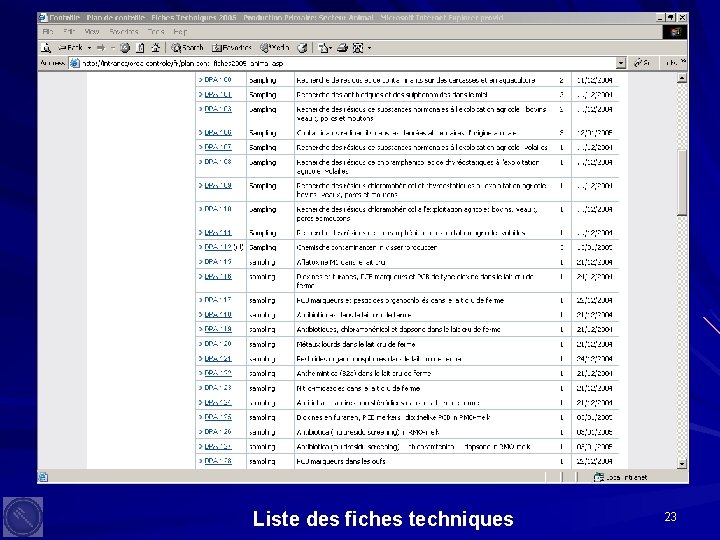Click the 'Chemische contaminanten' description text
The image size is (720, 540).
point(366,247)
